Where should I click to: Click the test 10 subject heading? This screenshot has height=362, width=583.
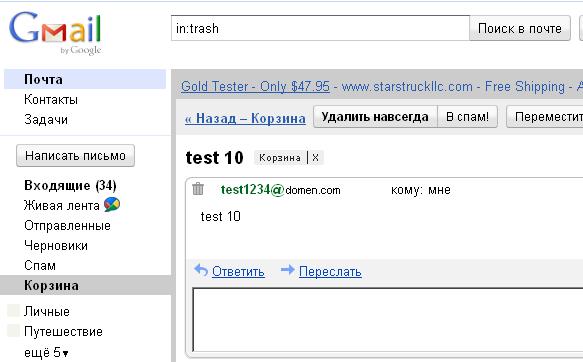pos(215,158)
